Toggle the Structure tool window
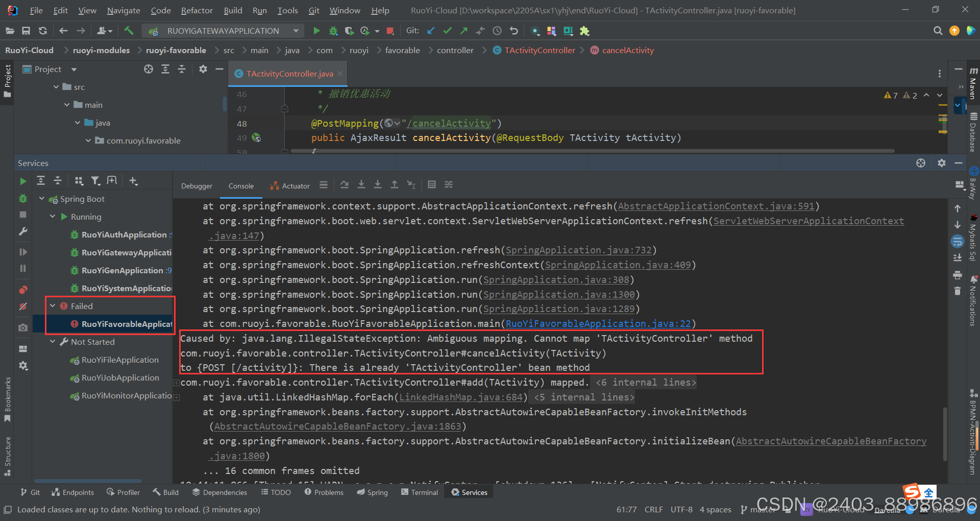 (7, 456)
